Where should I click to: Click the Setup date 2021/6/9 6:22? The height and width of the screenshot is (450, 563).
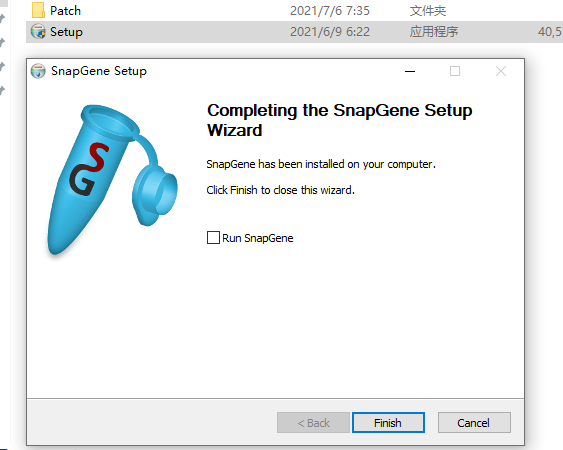(330, 32)
